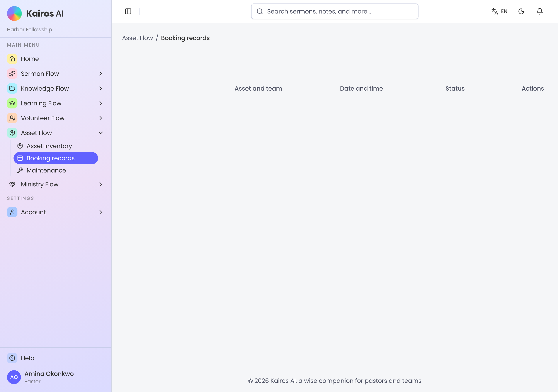Screen dimensions: 558x392
Task: Switch to dark mode moon icon
Action: (521, 11)
